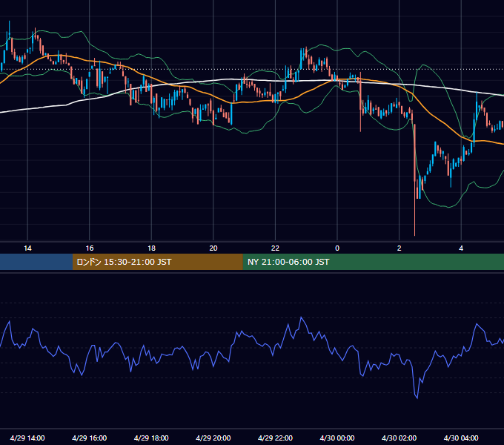Click the 4/30 02:00 label on the oscillator axis
This screenshot has width=504, height=445.
coord(399,438)
